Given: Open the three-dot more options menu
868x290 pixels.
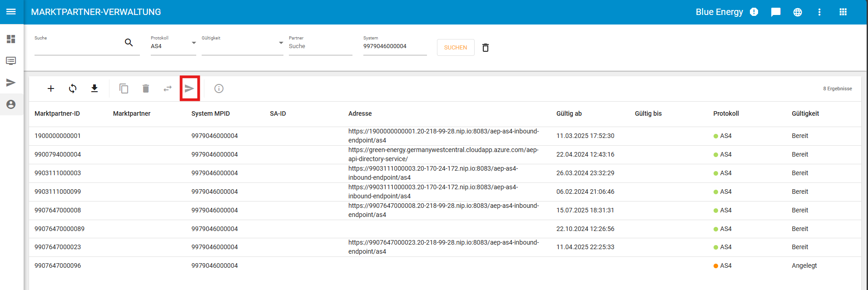Looking at the screenshot, I should [x=819, y=12].
